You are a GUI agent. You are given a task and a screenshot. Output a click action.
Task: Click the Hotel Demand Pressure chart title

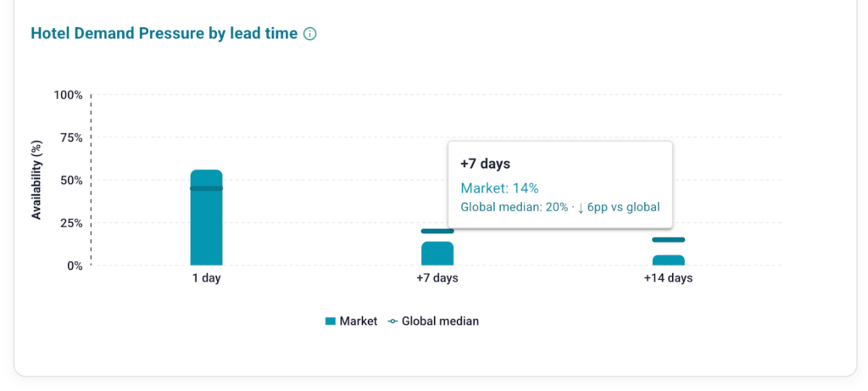(164, 34)
